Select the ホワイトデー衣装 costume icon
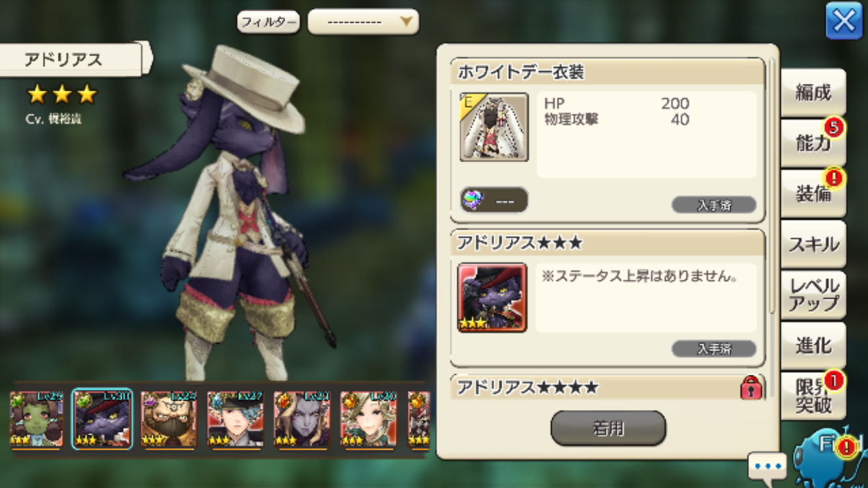Viewport: 868px width, 488px height. (x=494, y=127)
